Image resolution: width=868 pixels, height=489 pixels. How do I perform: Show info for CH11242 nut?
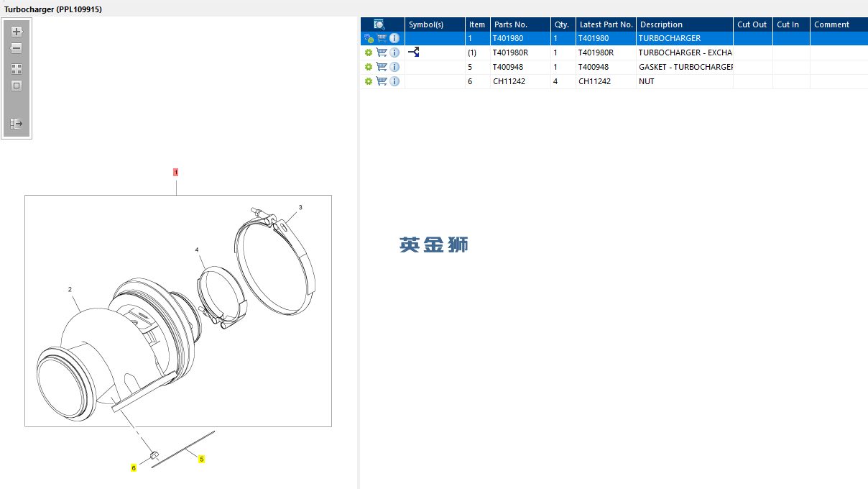394,81
